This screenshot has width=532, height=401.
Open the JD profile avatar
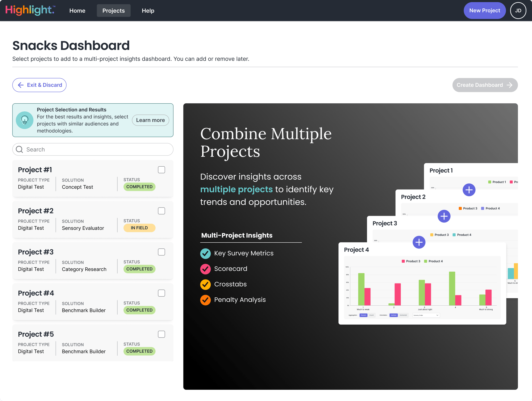[518, 10]
